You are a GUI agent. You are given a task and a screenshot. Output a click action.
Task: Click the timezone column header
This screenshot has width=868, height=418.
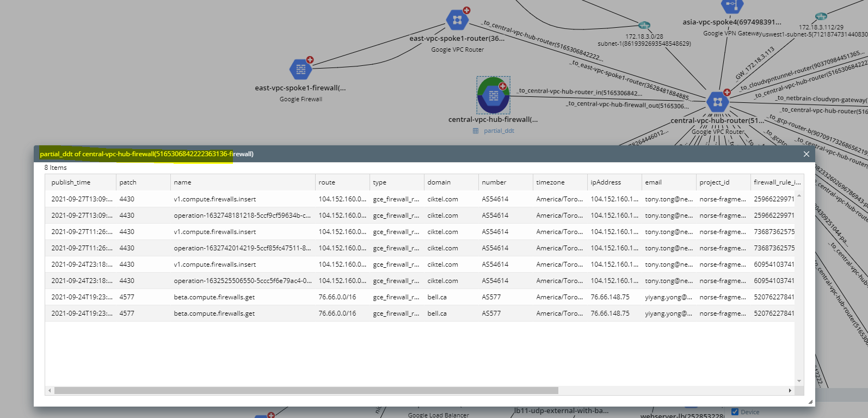(560, 182)
